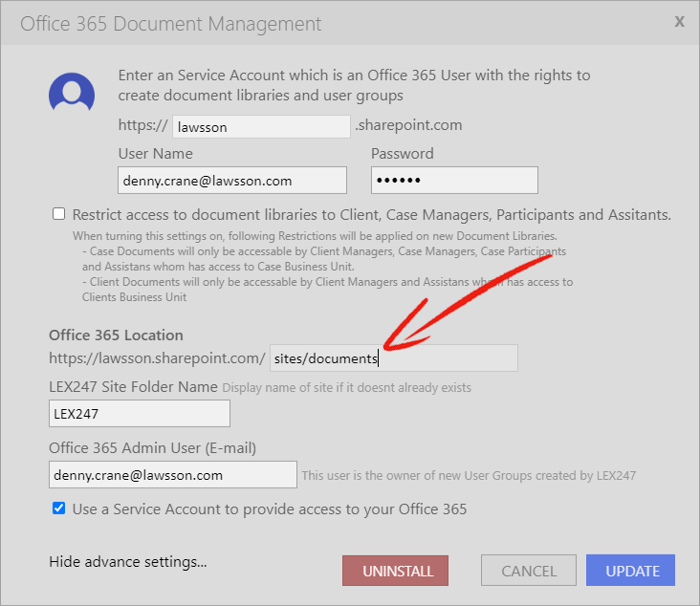This screenshot has width=700, height=606.
Task: Click the 'Clients Business Unit' text line
Action: pyautogui.click(x=134, y=297)
